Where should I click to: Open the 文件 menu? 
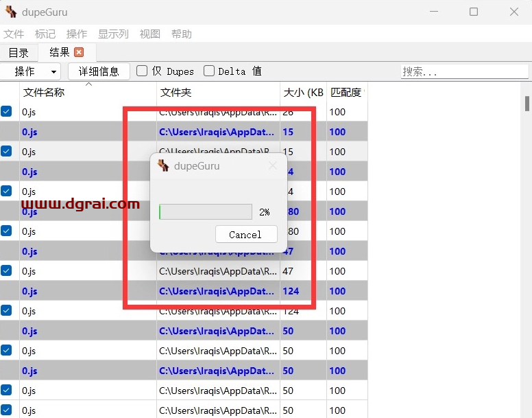[x=14, y=34]
